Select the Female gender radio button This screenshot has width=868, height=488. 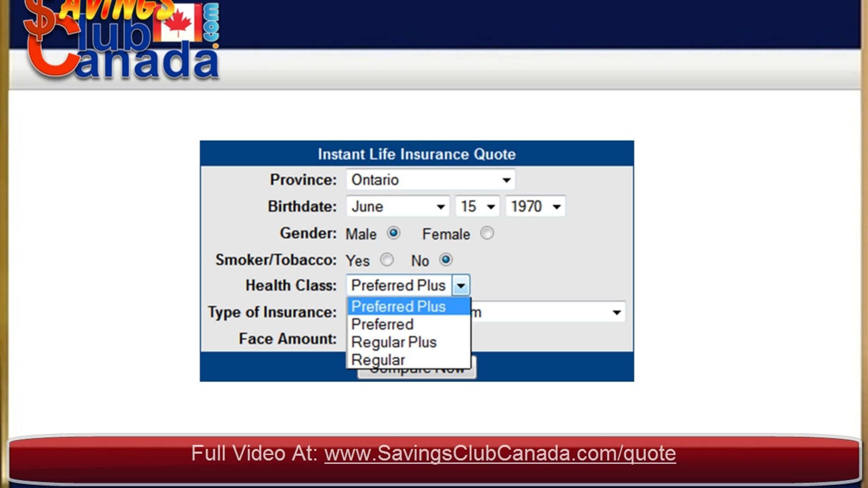(487, 233)
